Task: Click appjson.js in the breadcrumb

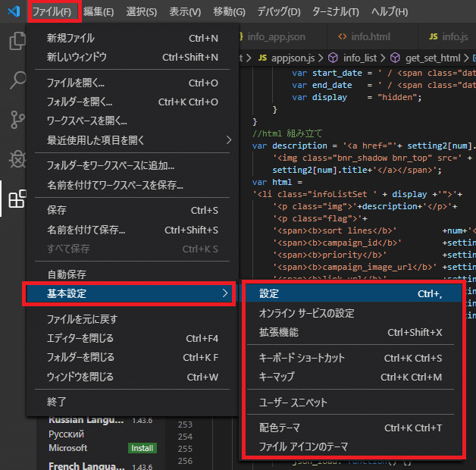Action: click(x=293, y=58)
